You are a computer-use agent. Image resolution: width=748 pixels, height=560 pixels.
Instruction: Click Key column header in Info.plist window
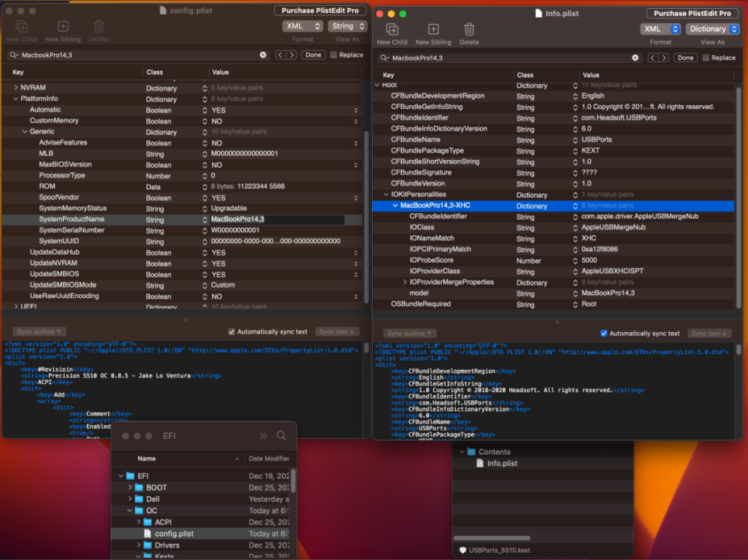[389, 75]
